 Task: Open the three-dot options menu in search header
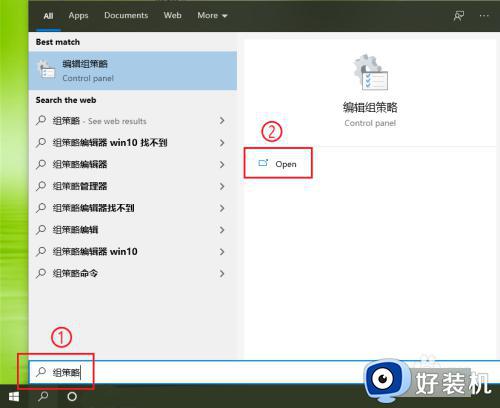click(484, 15)
